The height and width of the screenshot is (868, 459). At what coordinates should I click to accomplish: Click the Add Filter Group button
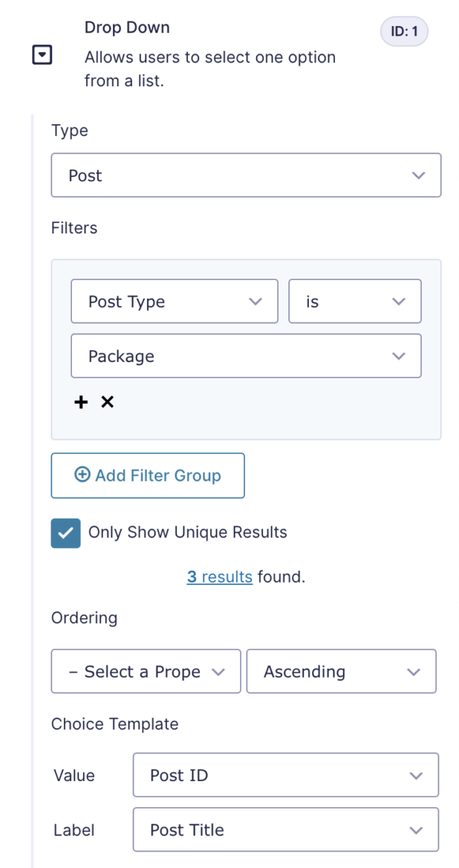coord(147,475)
